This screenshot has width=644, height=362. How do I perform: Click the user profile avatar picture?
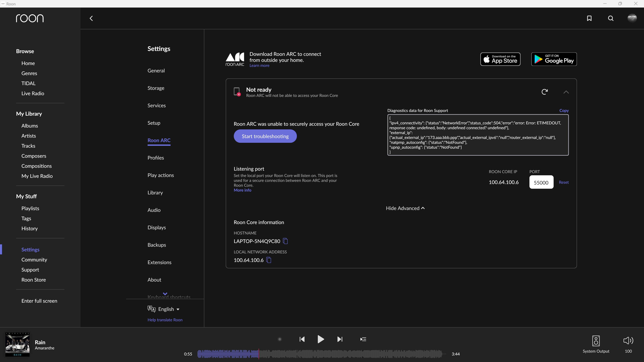[x=632, y=18]
